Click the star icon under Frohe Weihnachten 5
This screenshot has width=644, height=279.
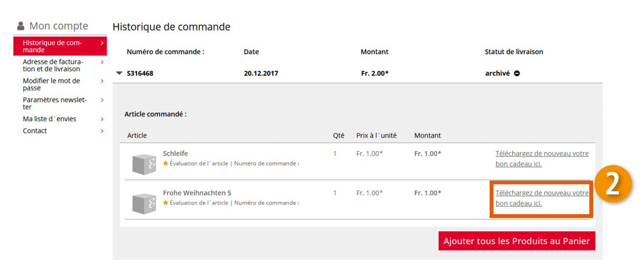click(166, 203)
